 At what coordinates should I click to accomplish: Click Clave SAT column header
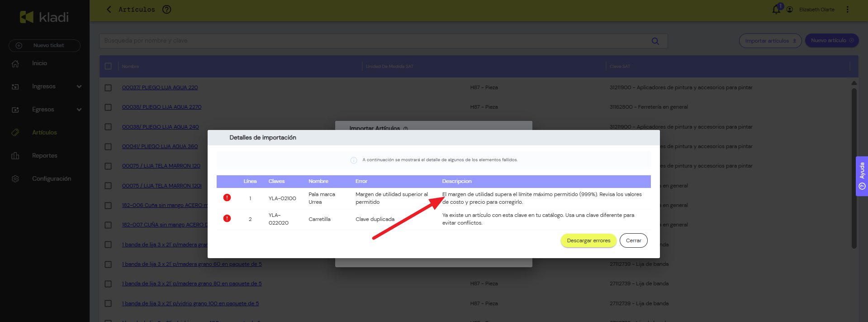[x=620, y=67]
